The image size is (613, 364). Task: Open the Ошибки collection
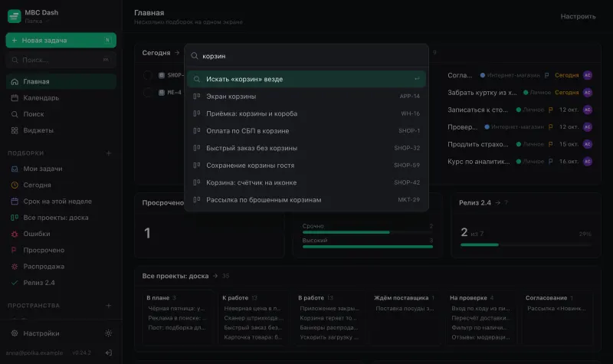click(x=61, y=234)
